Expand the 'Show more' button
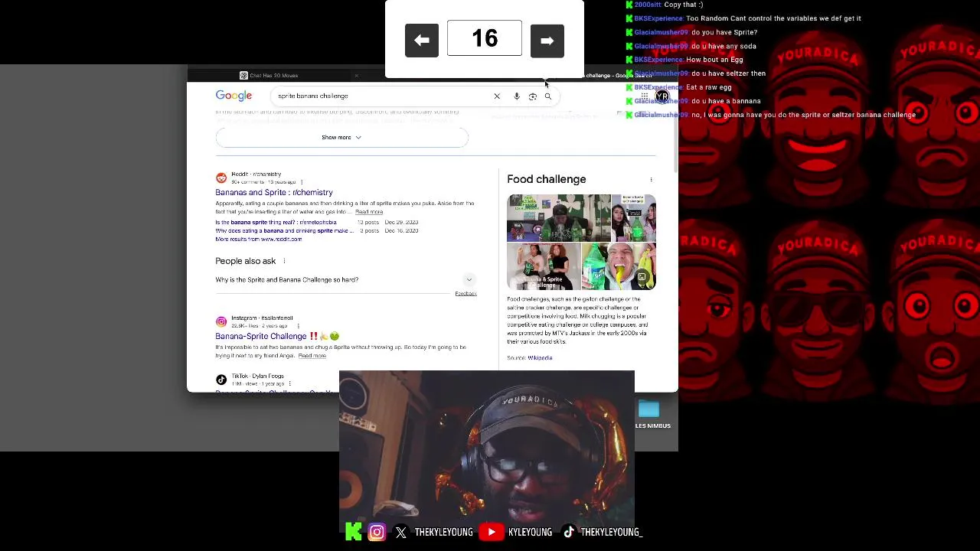Image resolution: width=980 pixels, height=551 pixels. (x=341, y=137)
